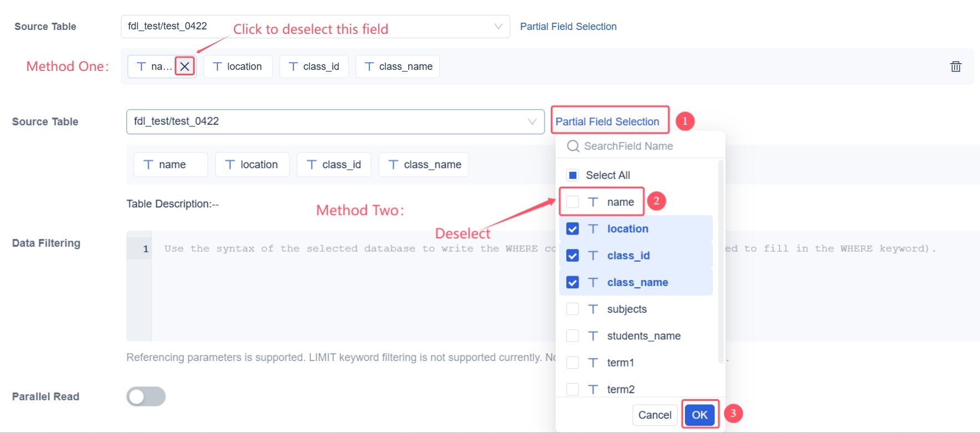Click the upper Partial Field Selection link

(568, 27)
